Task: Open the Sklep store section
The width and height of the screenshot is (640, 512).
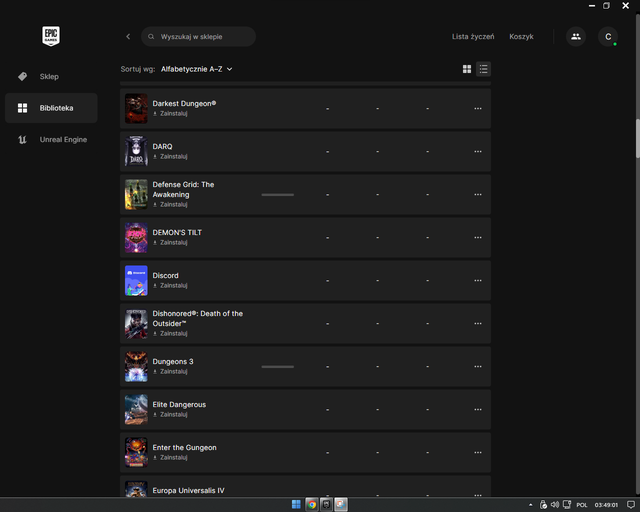Action: [51, 76]
